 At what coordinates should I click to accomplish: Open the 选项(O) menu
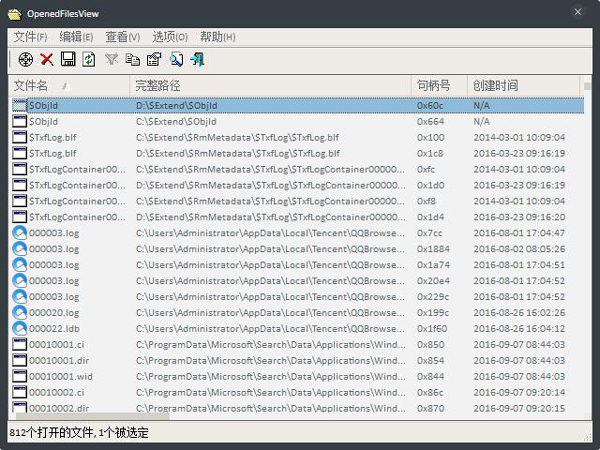(170, 37)
